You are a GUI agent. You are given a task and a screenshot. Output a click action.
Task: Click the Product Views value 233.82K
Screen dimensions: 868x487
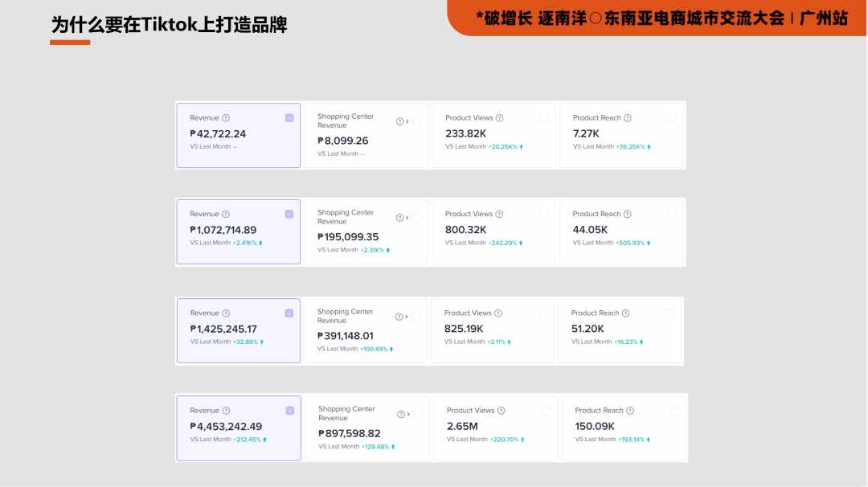465,134
